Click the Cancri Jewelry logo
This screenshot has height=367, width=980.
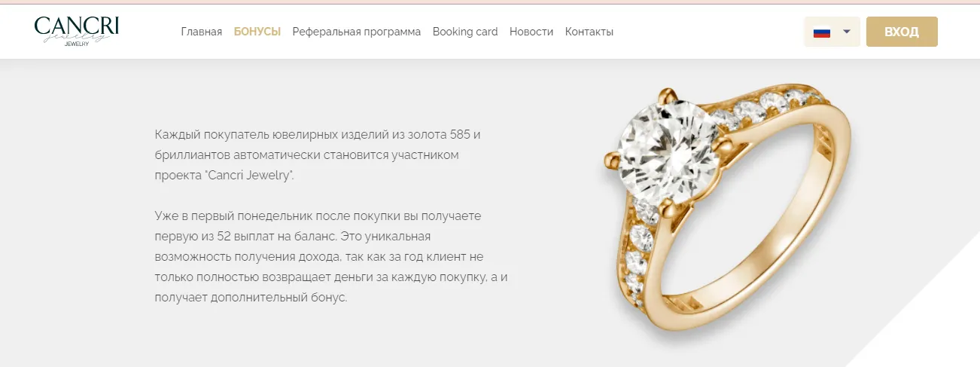coord(77,32)
